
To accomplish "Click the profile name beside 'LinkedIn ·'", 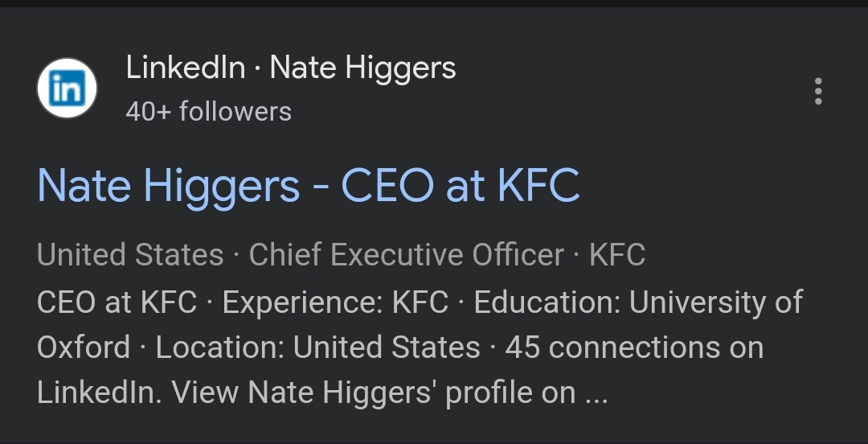I will coord(362,68).
